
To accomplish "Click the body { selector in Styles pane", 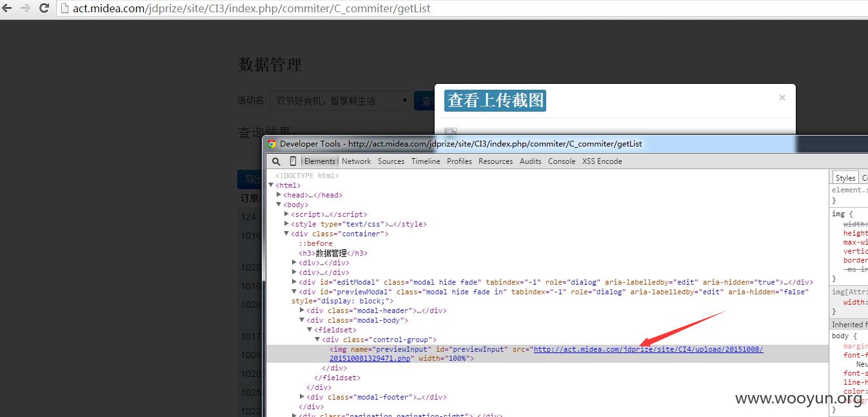I will [x=844, y=336].
